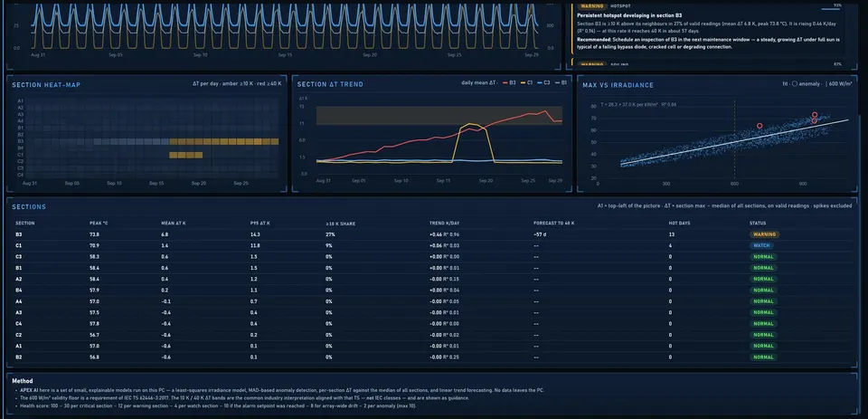Toggle the C1 series in the trend legend
868x419 pixels.
coord(526,82)
